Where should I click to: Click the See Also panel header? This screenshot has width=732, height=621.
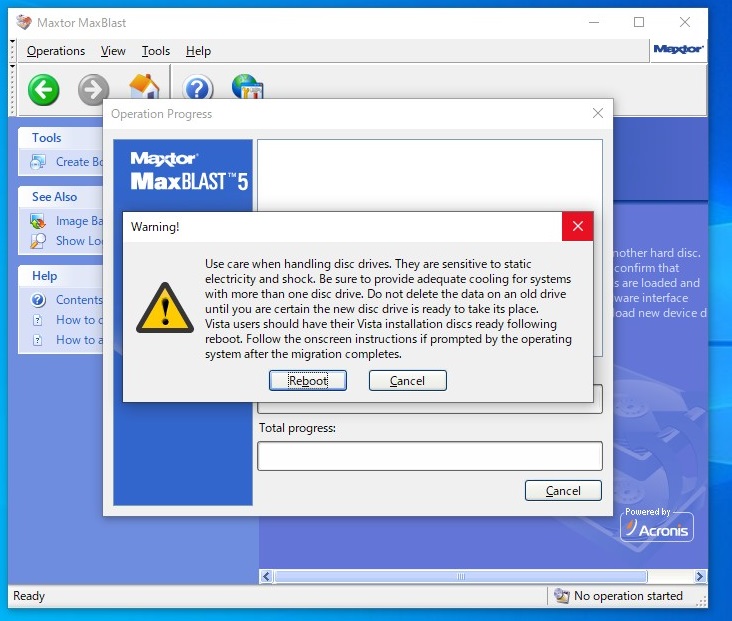click(61, 197)
